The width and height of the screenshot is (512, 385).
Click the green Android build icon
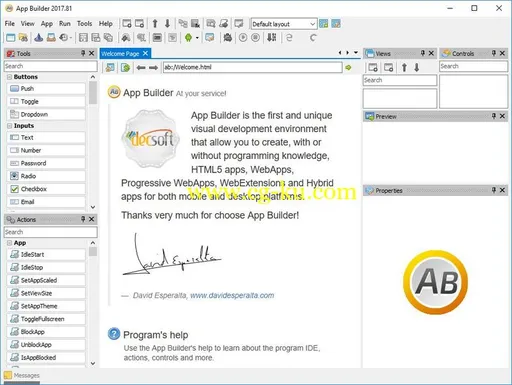[x=188, y=38]
